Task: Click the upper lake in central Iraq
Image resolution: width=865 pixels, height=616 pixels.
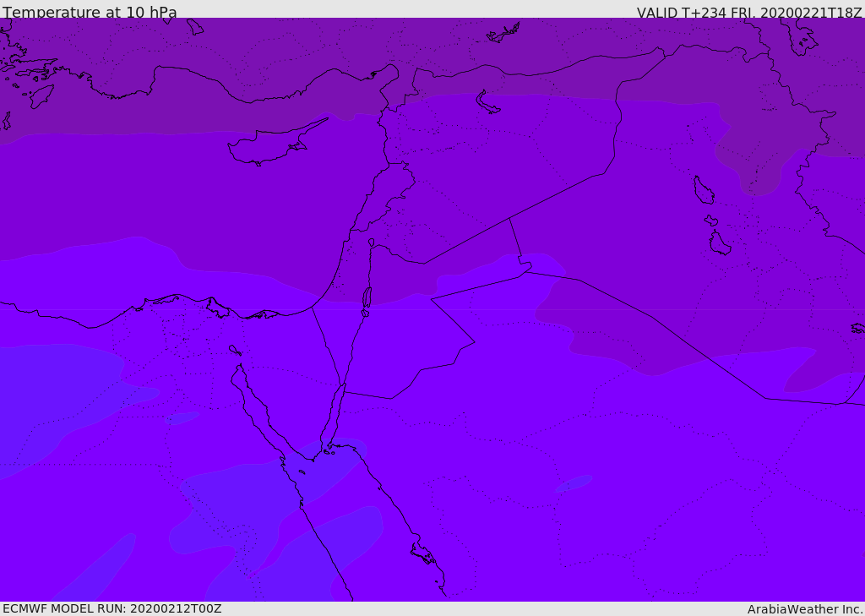Action: (x=703, y=190)
